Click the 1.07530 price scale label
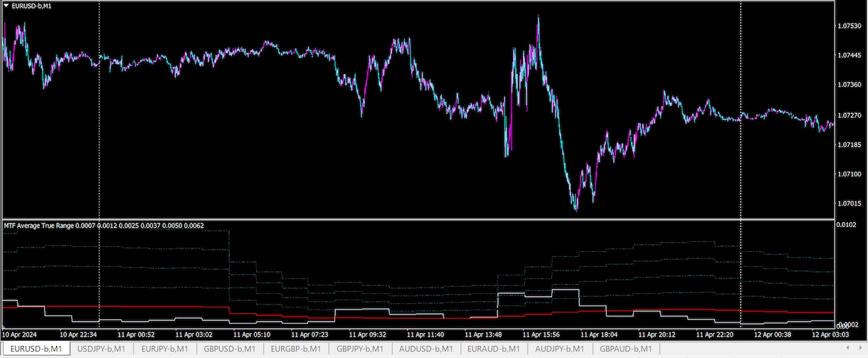Image resolution: width=868 pixels, height=358 pixels. coord(851,26)
